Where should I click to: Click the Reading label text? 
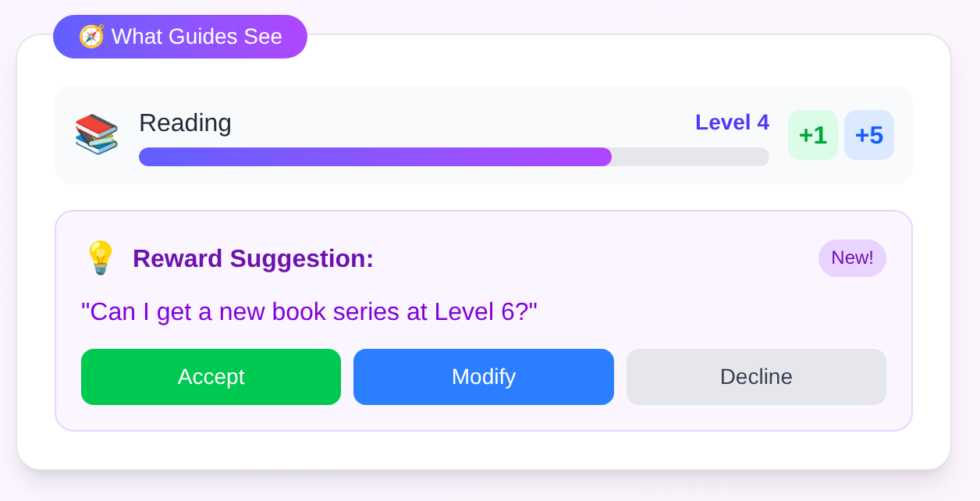point(185,123)
